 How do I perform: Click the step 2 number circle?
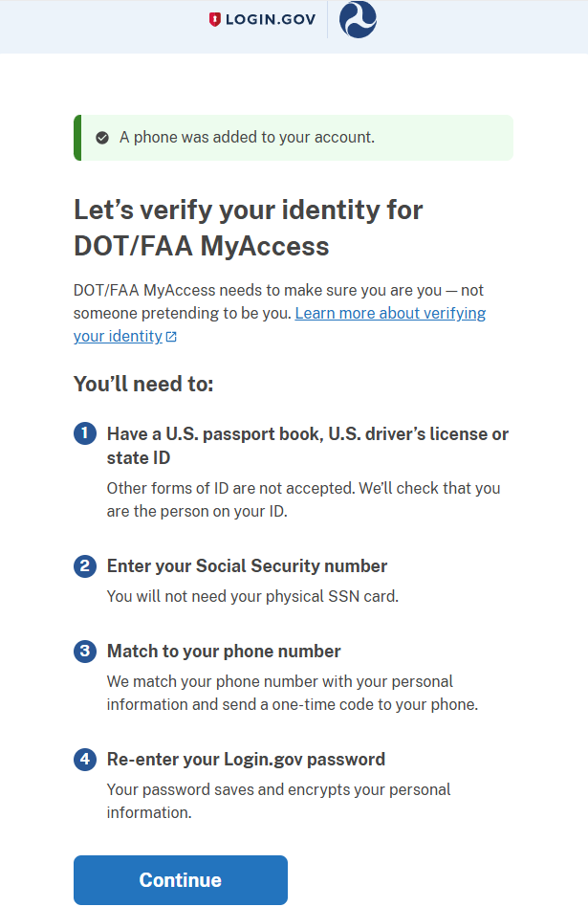(x=85, y=565)
